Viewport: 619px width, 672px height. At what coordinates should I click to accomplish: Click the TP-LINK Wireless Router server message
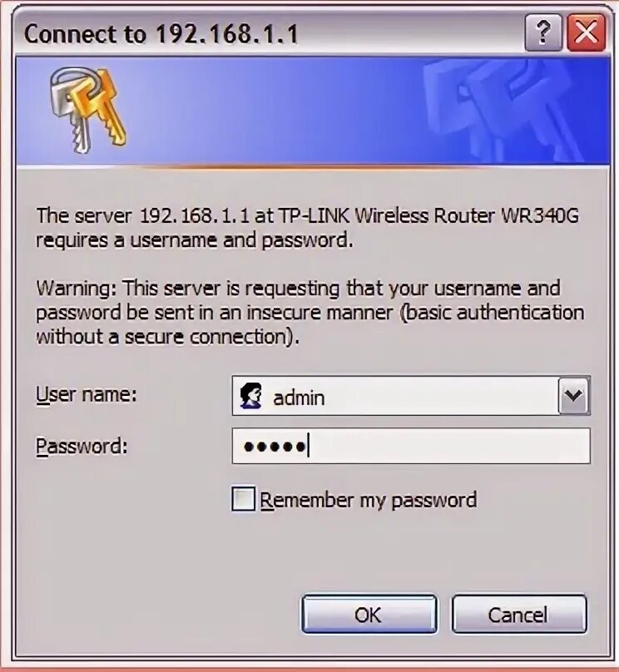click(x=307, y=228)
